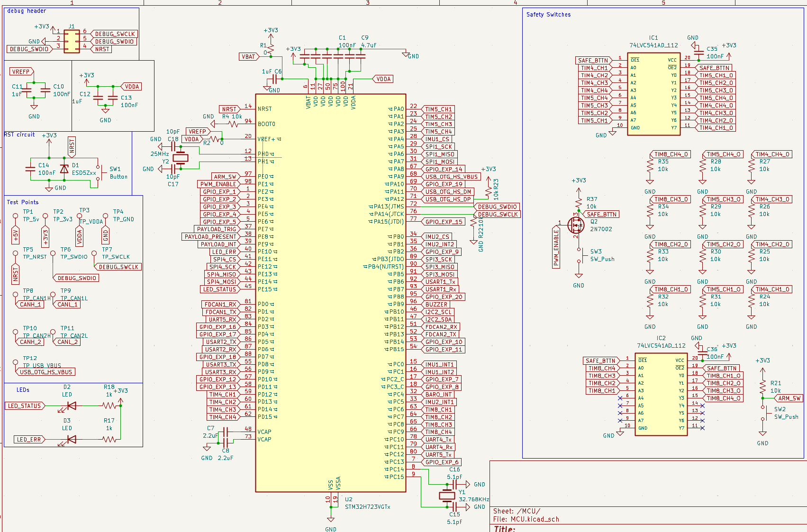807x532 pixels.
Task: Select the PAYLOAD_TRIG net label
Action: [x=217, y=229]
